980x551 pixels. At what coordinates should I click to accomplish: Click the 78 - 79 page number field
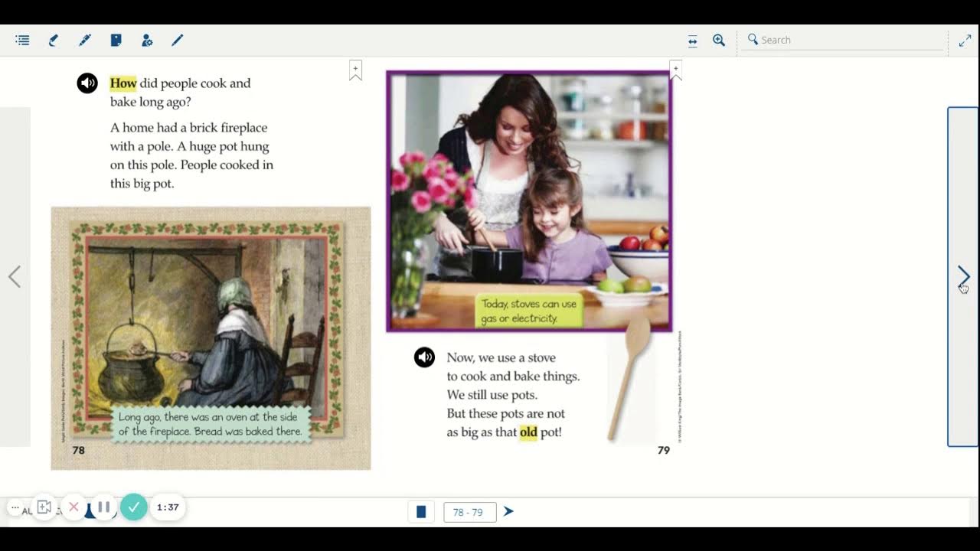470,512
